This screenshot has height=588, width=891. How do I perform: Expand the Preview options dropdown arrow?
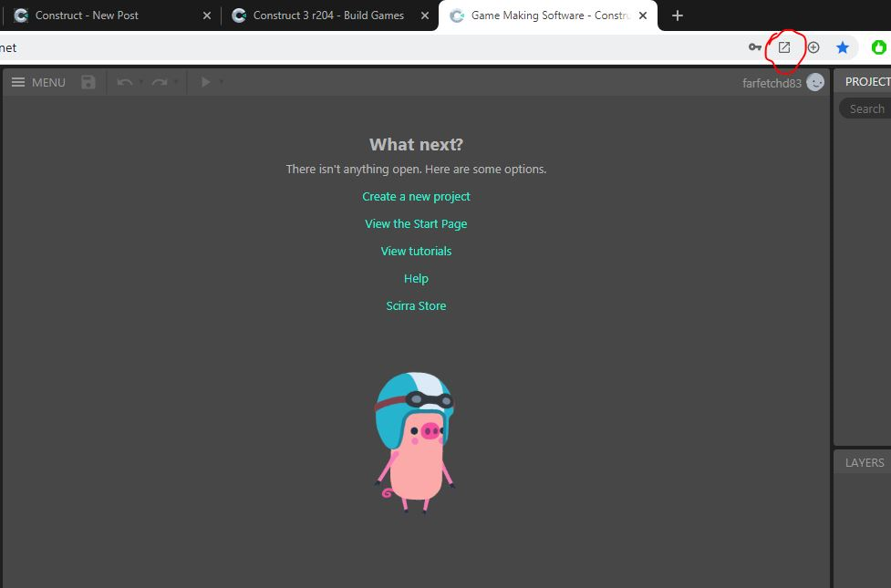click(x=221, y=82)
